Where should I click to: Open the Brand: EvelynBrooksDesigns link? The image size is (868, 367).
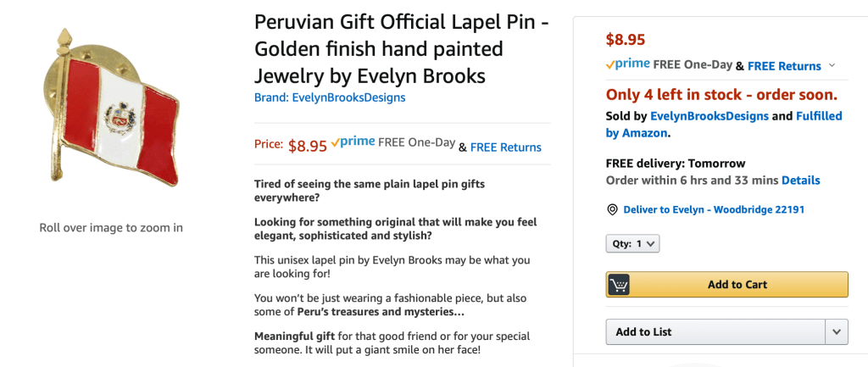(x=330, y=97)
